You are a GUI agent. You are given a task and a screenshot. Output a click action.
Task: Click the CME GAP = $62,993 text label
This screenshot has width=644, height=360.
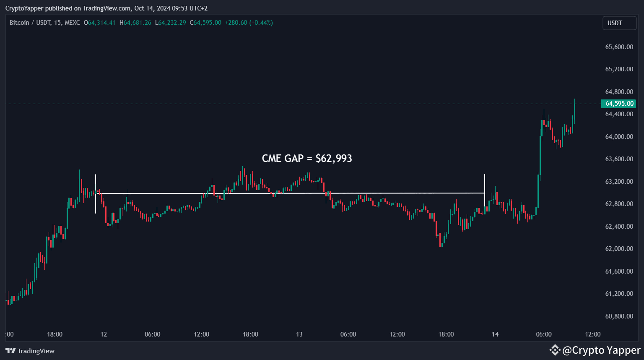click(x=306, y=158)
